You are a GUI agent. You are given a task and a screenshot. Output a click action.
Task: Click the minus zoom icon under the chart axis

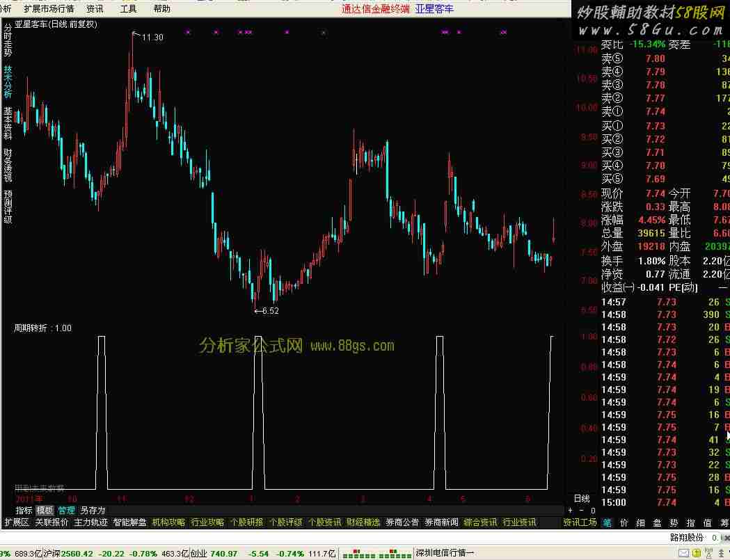pos(582,510)
